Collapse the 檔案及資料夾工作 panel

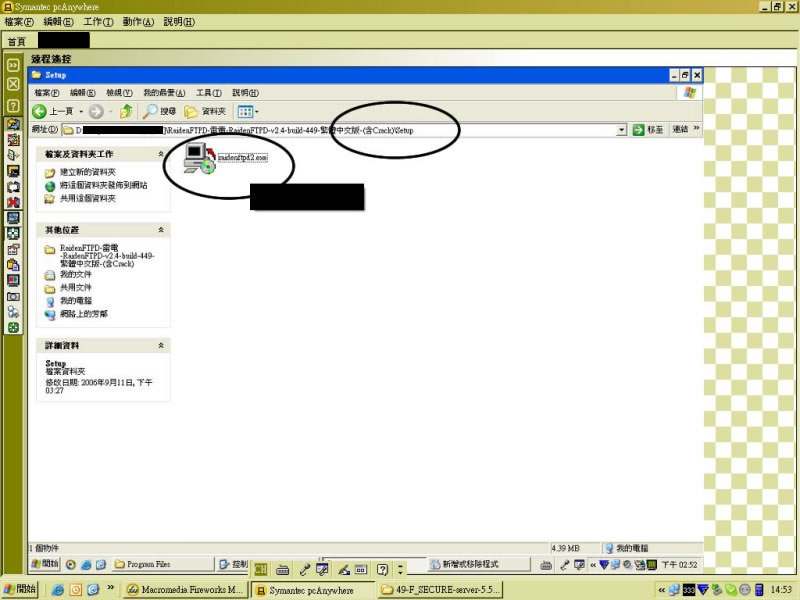tap(161, 154)
